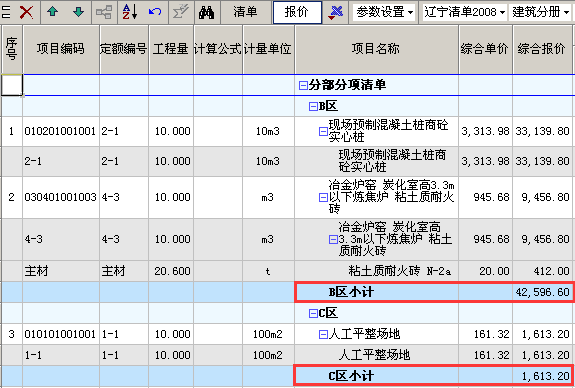Image resolution: width=575 pixels, height=388 pixels.
Task: Click the grayed sigma calculation icon
Action: 181,12
